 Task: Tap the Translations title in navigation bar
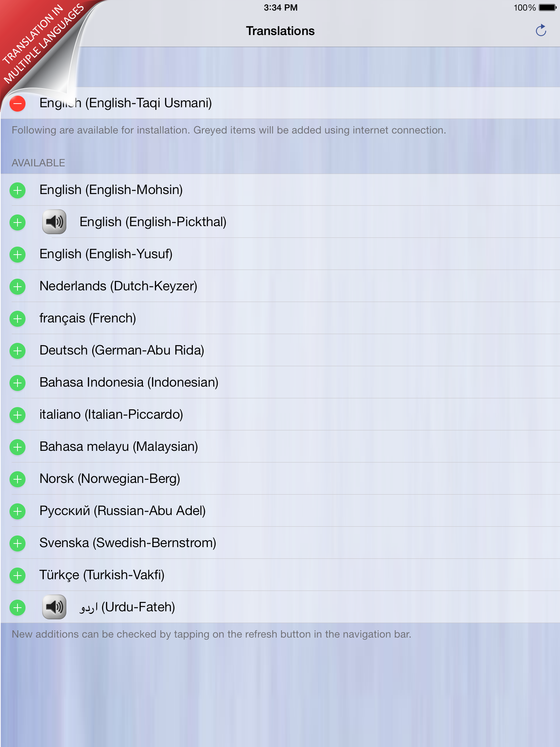point(280,31)
